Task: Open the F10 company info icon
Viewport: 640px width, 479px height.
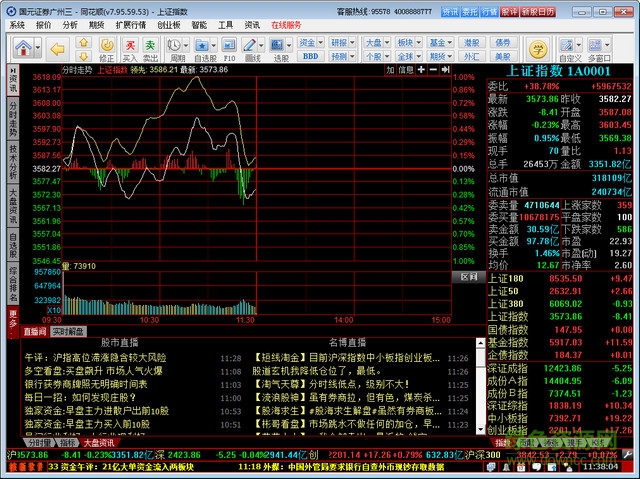Action: pos(229,49)
